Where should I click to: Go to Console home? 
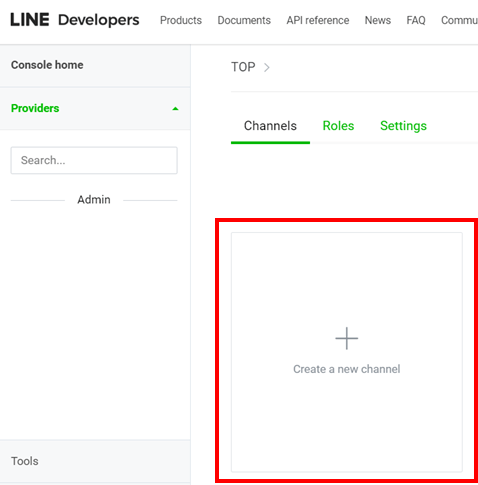47,65
